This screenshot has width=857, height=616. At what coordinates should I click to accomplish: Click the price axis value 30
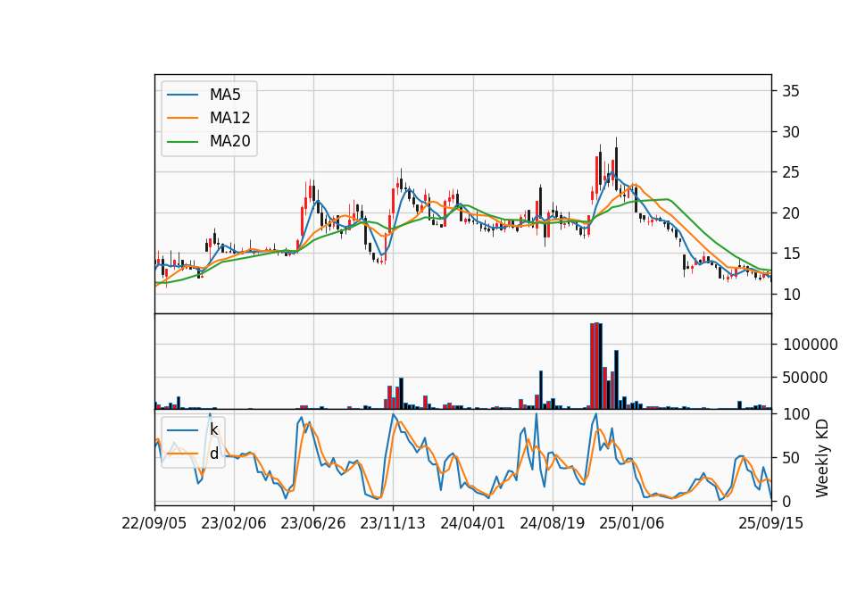(791, 132)
